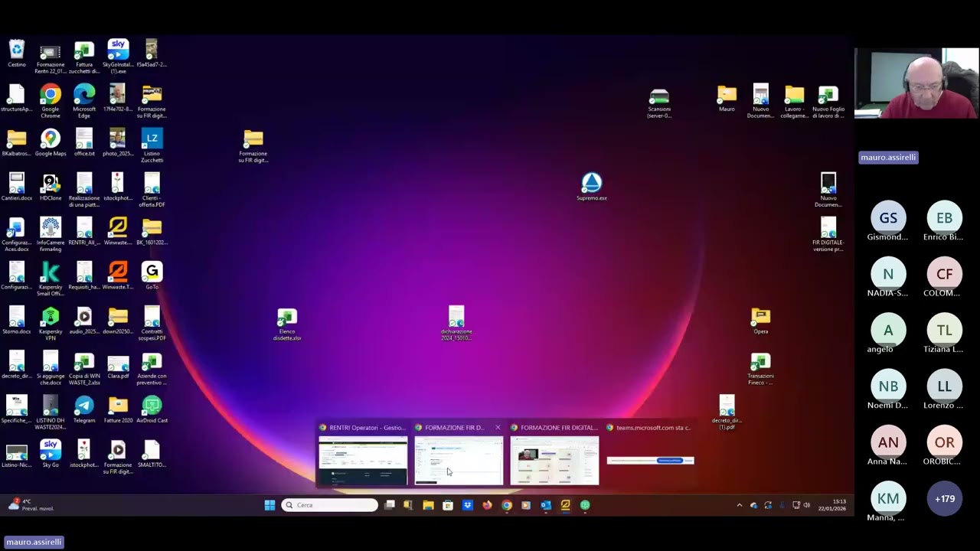Screen dimensions: 980x551
Task: Click the Chrome icon in the taskbar
Action: click(x=507, y=505)
